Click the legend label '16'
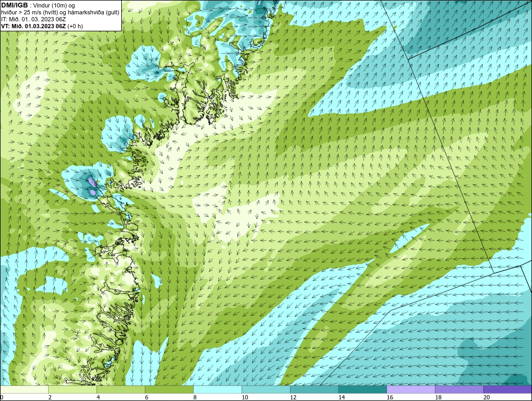The image size is (532, 401). click(x=390, y=397)
